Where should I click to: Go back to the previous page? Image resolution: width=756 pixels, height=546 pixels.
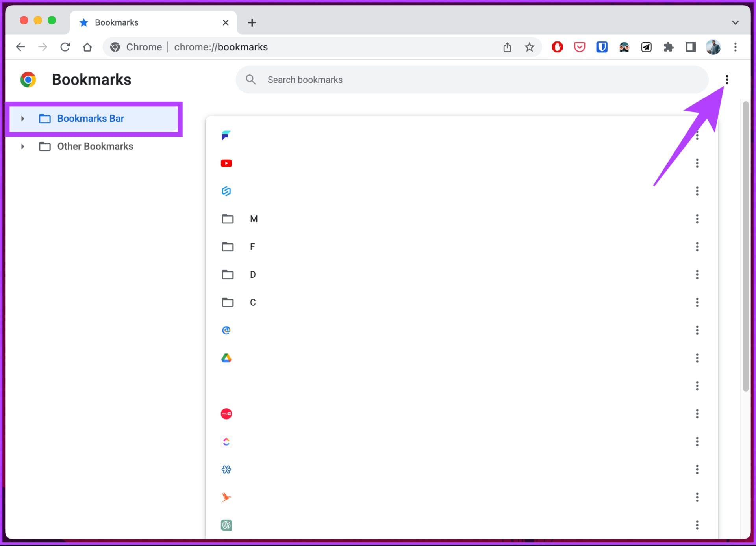[x=20, y=47]
